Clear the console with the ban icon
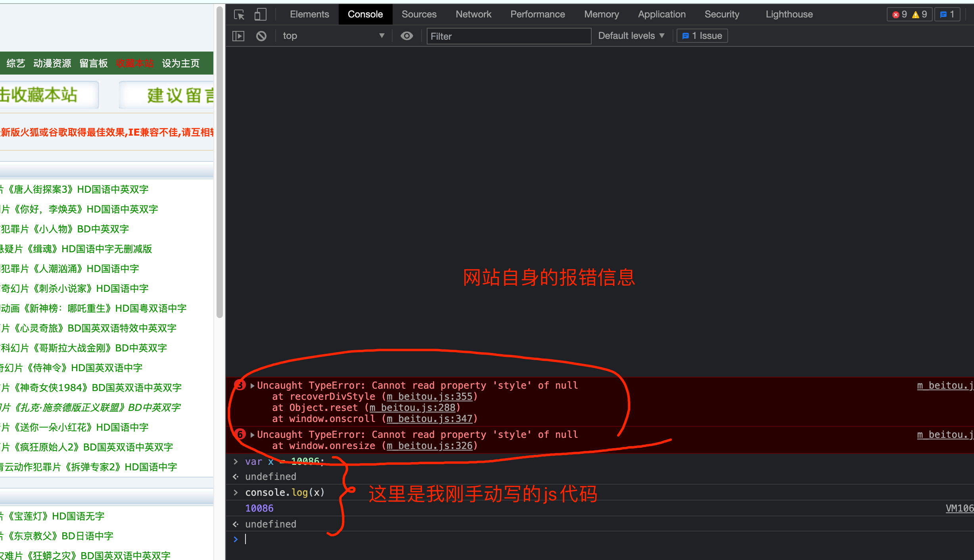 click(261, 36)
